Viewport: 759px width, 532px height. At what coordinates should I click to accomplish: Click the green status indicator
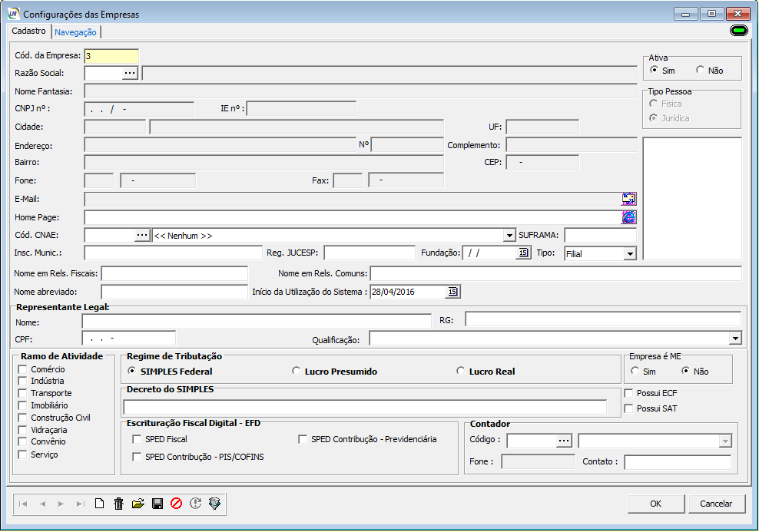pos(739,31)
